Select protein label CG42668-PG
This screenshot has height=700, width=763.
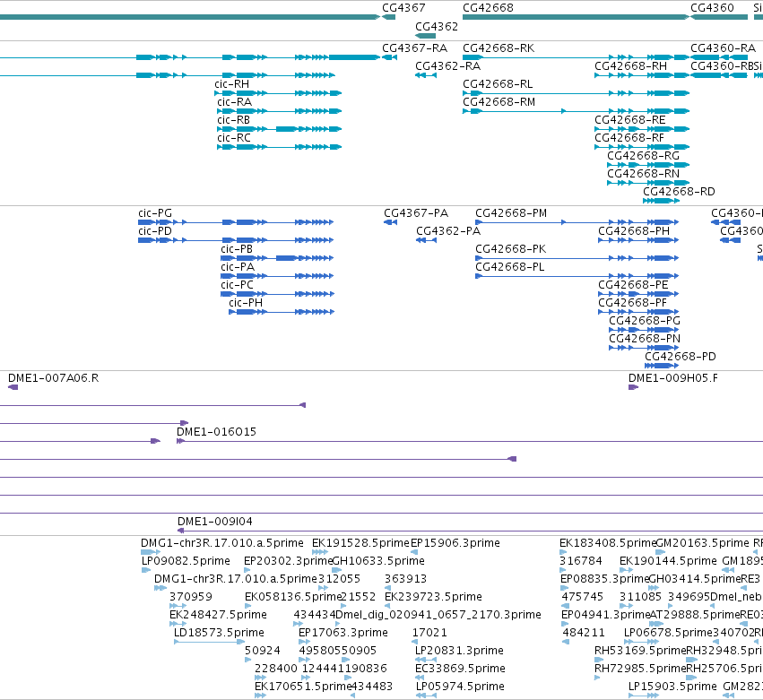pyautogui.click(x=645, y=321)
